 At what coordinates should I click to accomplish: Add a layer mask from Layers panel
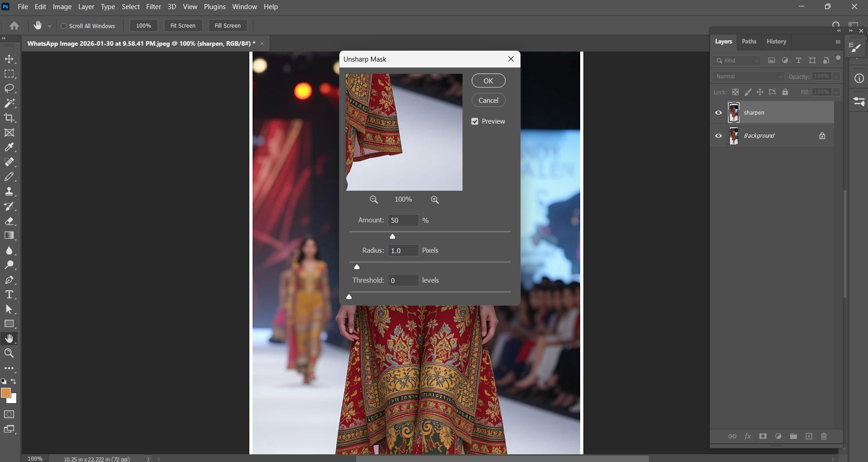point(763,436)
